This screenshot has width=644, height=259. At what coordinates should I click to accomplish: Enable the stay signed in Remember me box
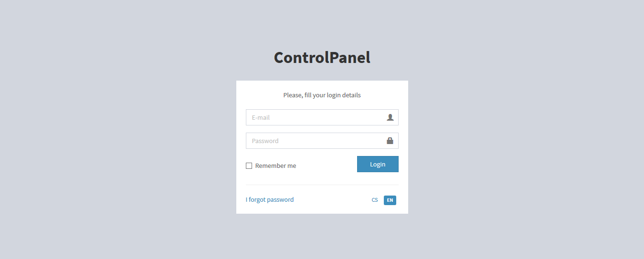click(x=249, y=166)
